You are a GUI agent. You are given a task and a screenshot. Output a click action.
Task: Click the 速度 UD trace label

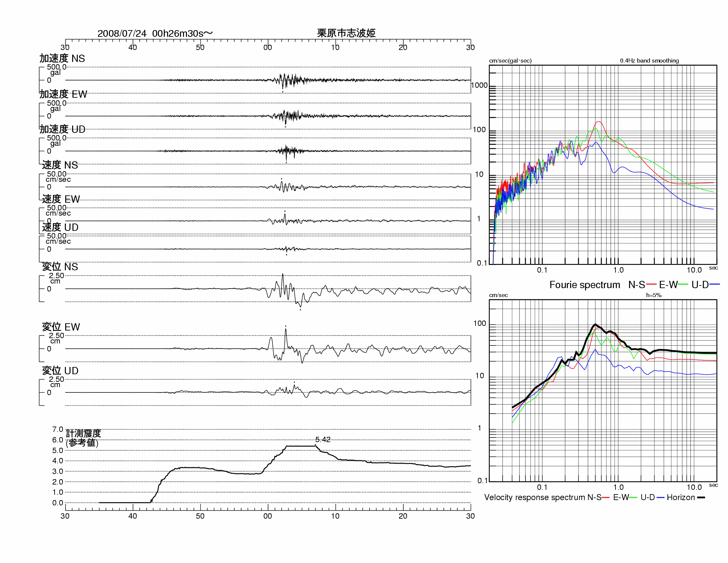pyautogui.click(x=60, y=227)
